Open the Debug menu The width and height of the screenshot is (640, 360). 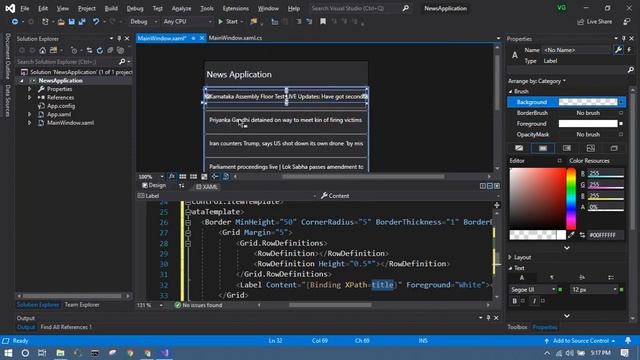[135, 8]
